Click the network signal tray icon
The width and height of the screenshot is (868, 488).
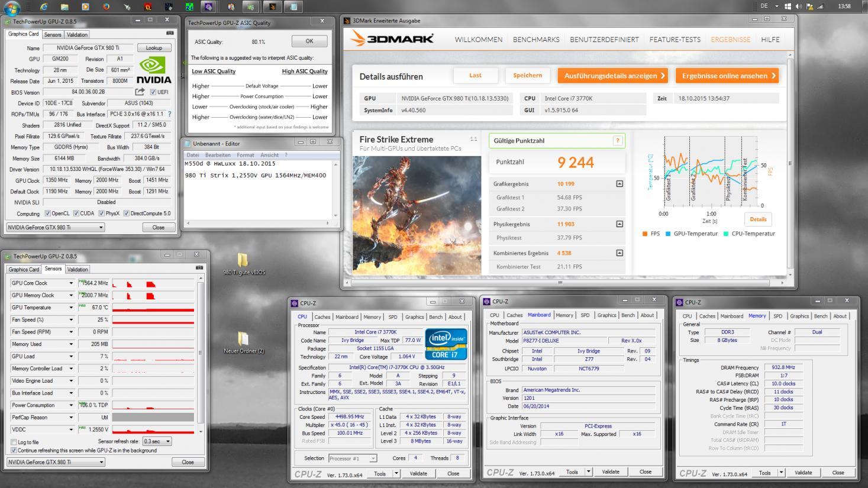[819, 7]
